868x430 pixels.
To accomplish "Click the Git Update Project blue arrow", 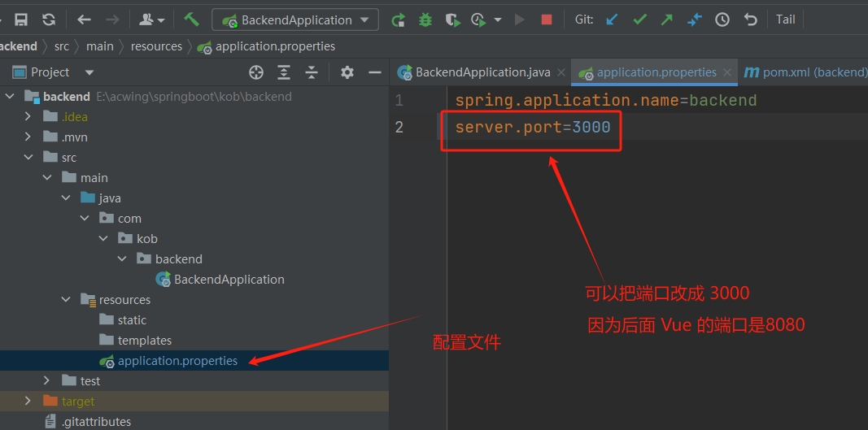I will tap(612, 20).
